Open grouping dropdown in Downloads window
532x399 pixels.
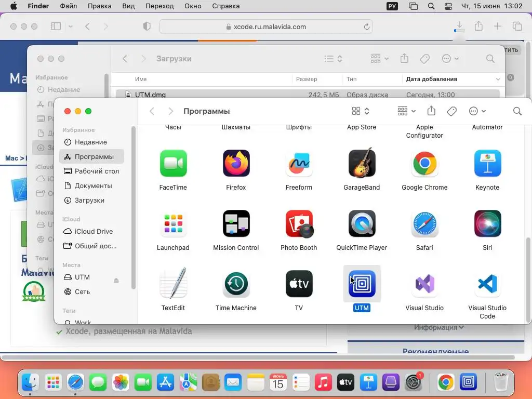click(x=379, y=59)
